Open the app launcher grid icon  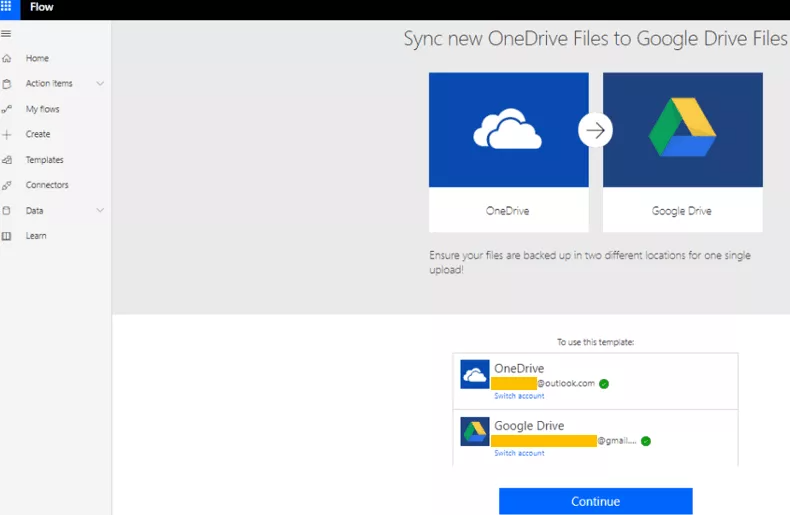(x=6, y=7)
